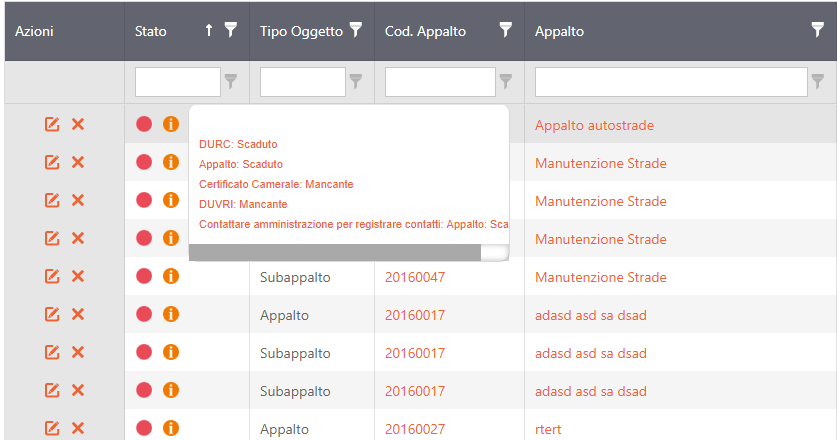The height and width of the screenshot is (440, 837).
Task: Click tooltip line Appalto: Scaduto
Action: 241,164
